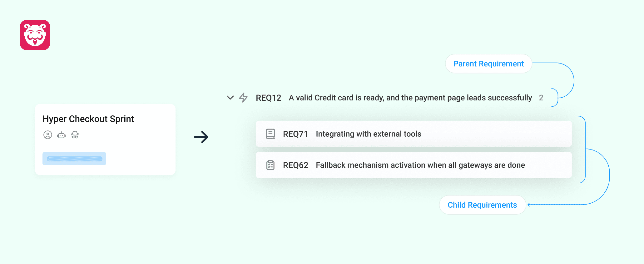Click the checklist clipboard icon next to REQ62
The image size is (644, 264).
[270, 165]
